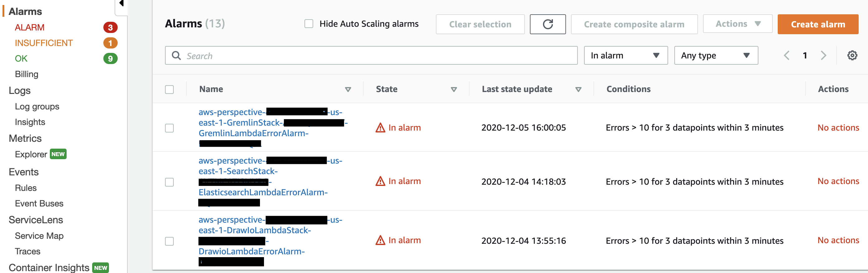Viewport: 868px width, 273px height.
Task: Sort by Name column arrow
Action: coord(348,90)
